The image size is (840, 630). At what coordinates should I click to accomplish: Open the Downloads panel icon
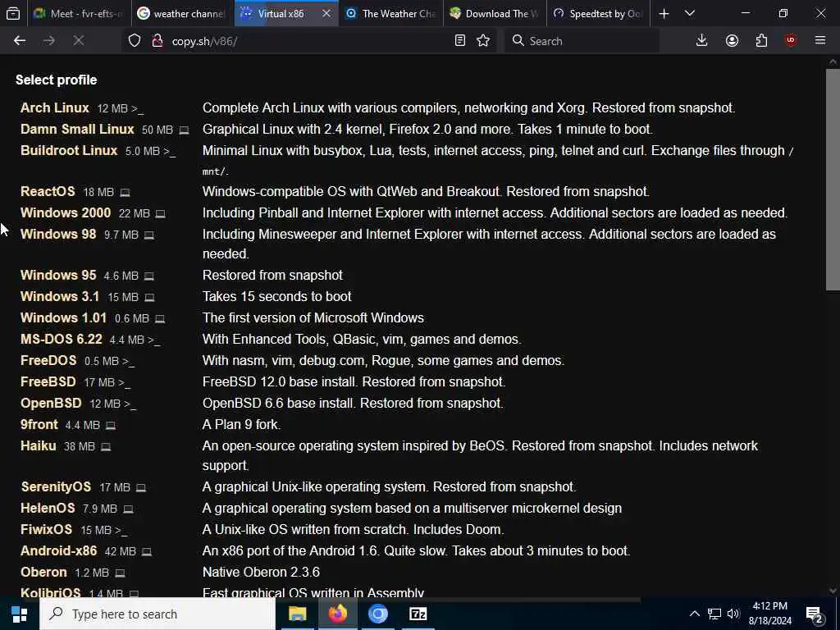point(702,41)
